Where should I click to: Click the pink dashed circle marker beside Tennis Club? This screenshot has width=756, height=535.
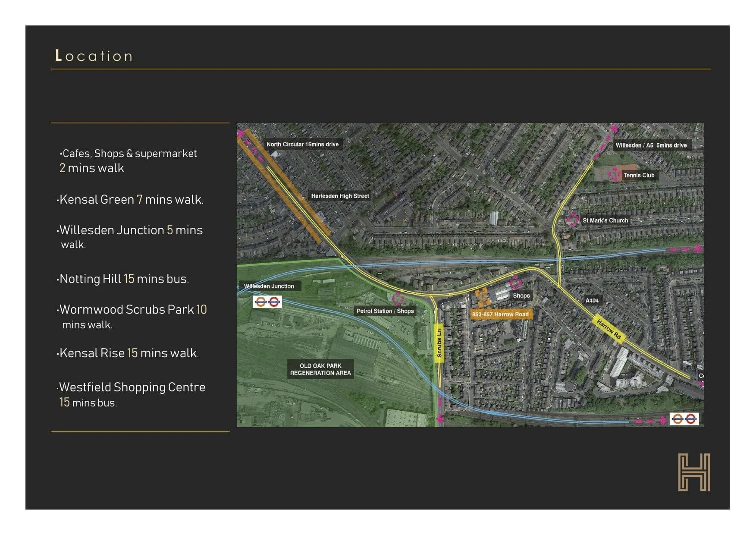[x=615, y=174]
